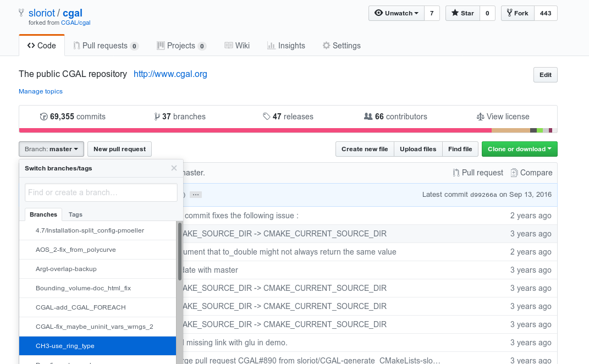The width and height of the screenshot is (589, 364).
Task: Select the Branches tab in popup
Action: (x=43, y=214)
